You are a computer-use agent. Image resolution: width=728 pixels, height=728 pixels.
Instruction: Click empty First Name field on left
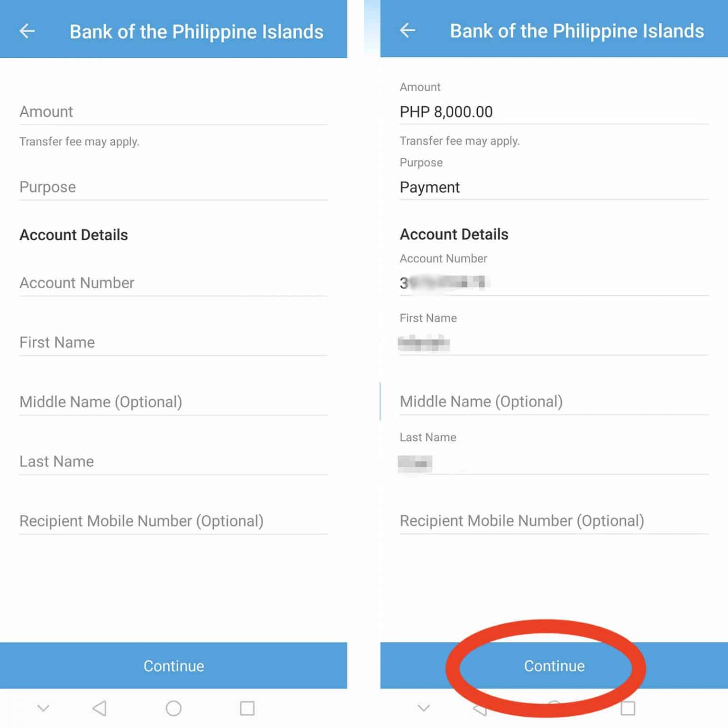(x=173, y=342)
